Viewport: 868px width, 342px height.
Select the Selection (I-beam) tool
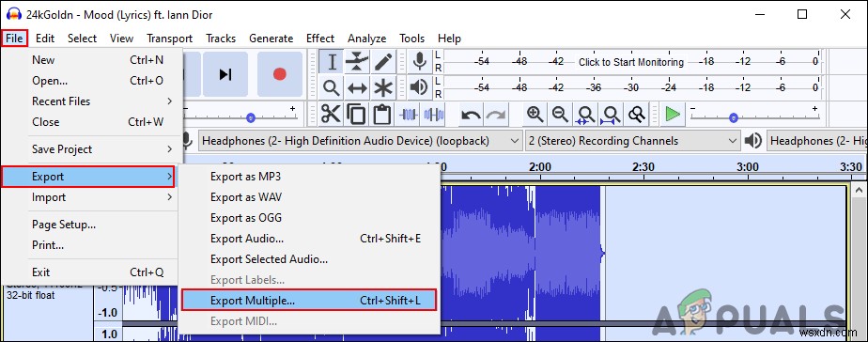tap(332, 62)
